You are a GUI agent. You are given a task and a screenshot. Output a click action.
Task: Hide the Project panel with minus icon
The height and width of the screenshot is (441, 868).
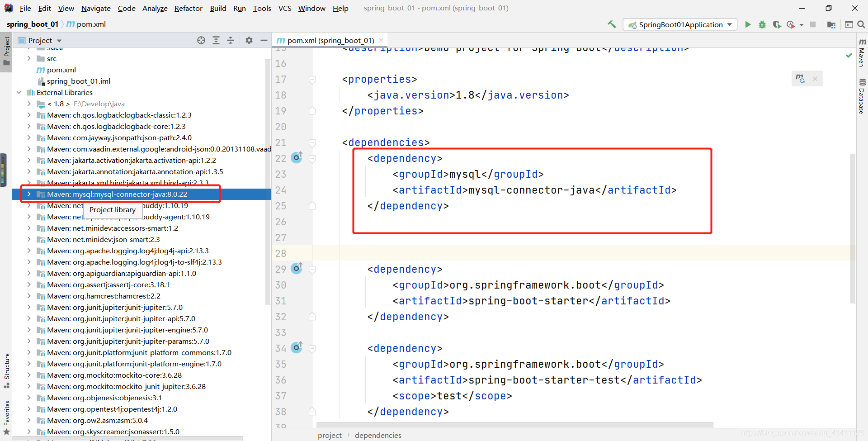264,40
